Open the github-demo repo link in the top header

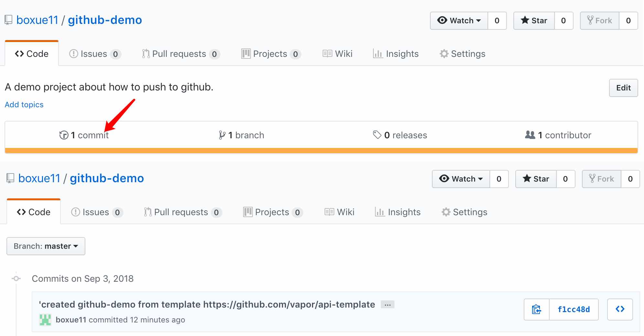coord(105,20)
